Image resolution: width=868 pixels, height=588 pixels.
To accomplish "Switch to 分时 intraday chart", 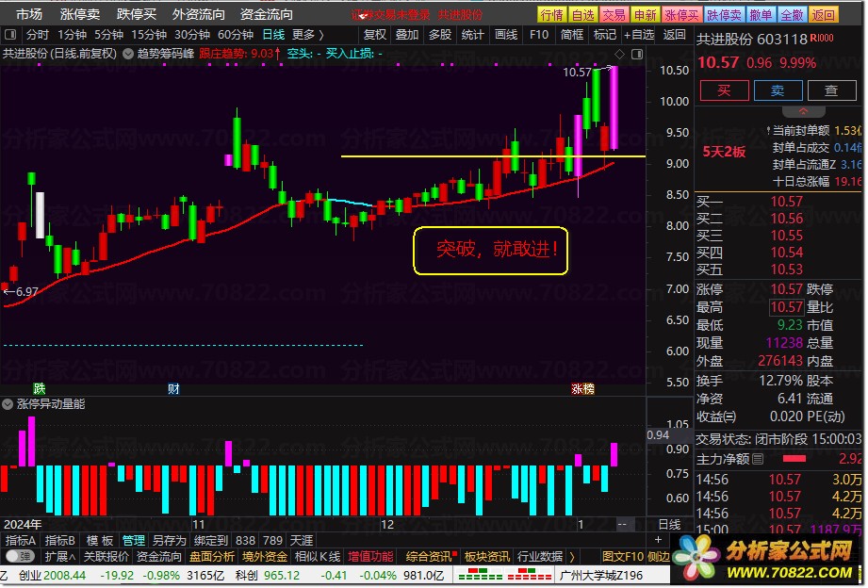I will (38, 35).
